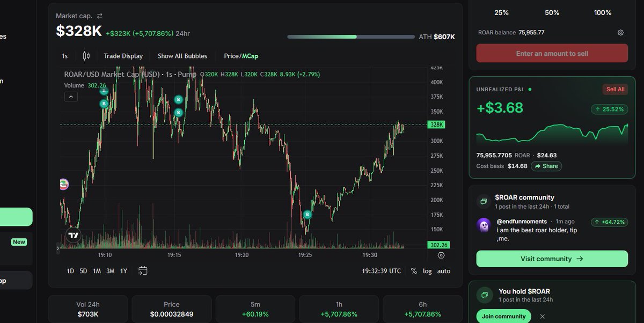Set chart range to 1Y
Screen dimensions: 644x323
click(x=123, y=271)
